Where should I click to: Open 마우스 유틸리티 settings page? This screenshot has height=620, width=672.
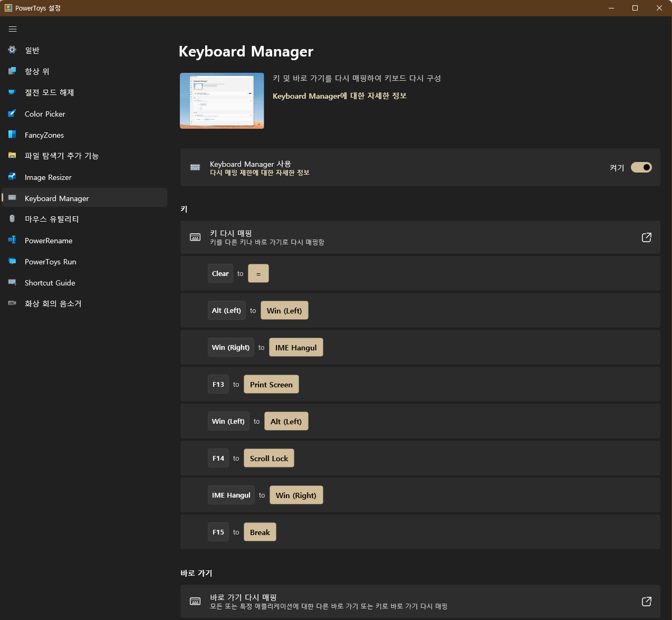pos(84,218)
